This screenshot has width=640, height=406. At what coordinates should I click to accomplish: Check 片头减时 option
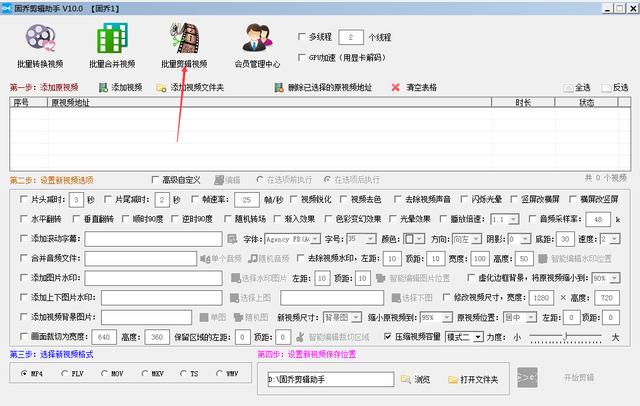pyautogui.click(x=24, y=199)
